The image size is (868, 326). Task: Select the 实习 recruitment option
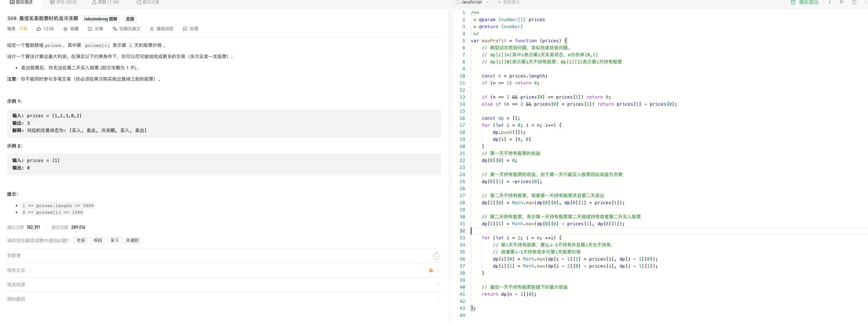pos(115,240)
